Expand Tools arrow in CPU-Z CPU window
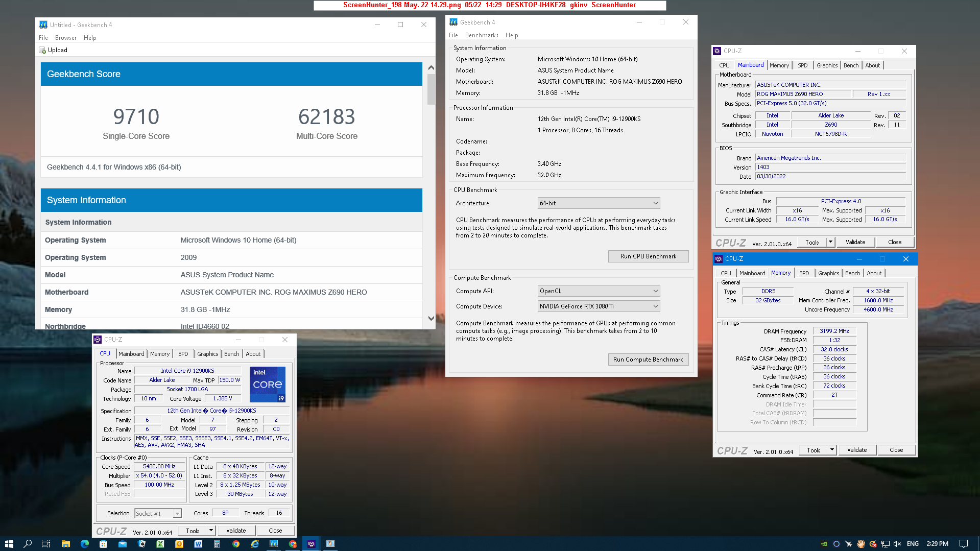This screenshot has height=551, width=980. (211, 531)
